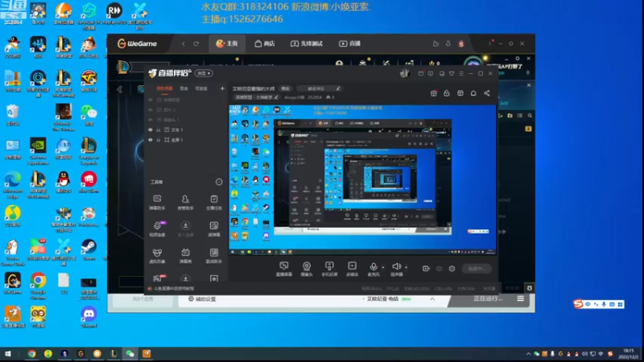Toggle visibility of 摄像头 1 source
Viewport: 644px width, 362px height.
tap(151, 120)
